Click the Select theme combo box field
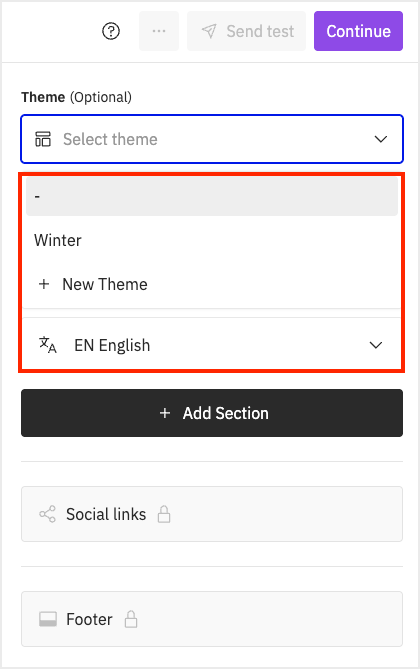The image size is (420, 669). (x=212, y=139)
